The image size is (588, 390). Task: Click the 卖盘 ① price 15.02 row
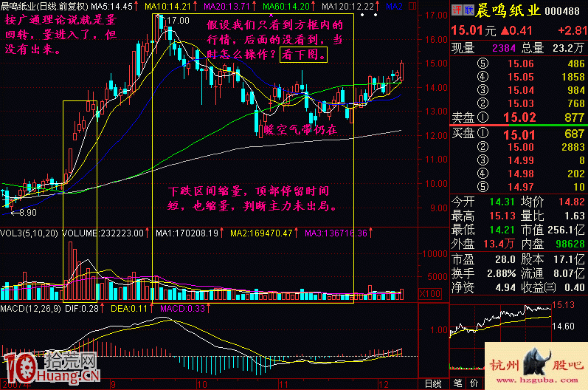coord(519,117)
